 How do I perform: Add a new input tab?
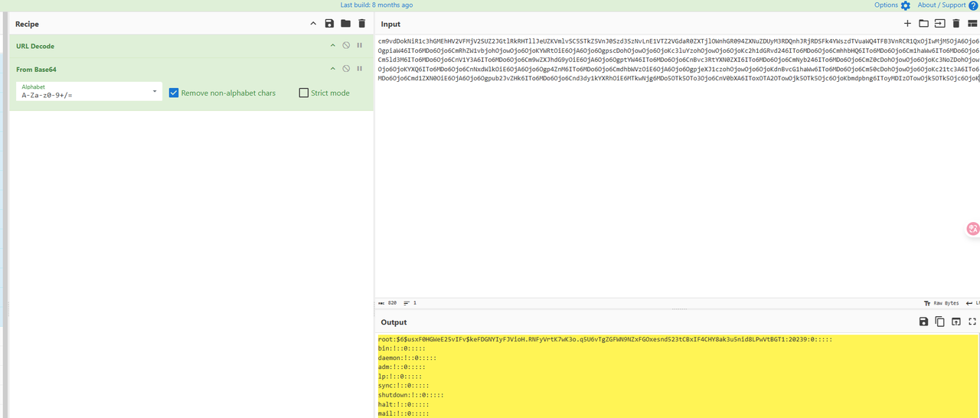click(x=907, y=24)
